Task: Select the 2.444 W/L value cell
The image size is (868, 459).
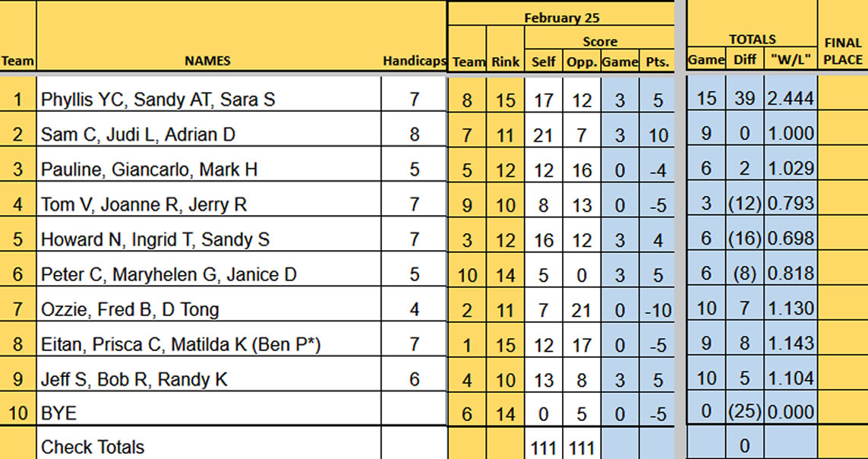Action: pos(790,99)
